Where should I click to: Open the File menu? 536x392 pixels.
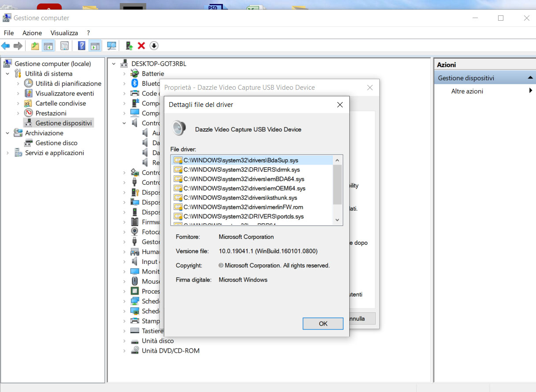click(x=9, y=33)
